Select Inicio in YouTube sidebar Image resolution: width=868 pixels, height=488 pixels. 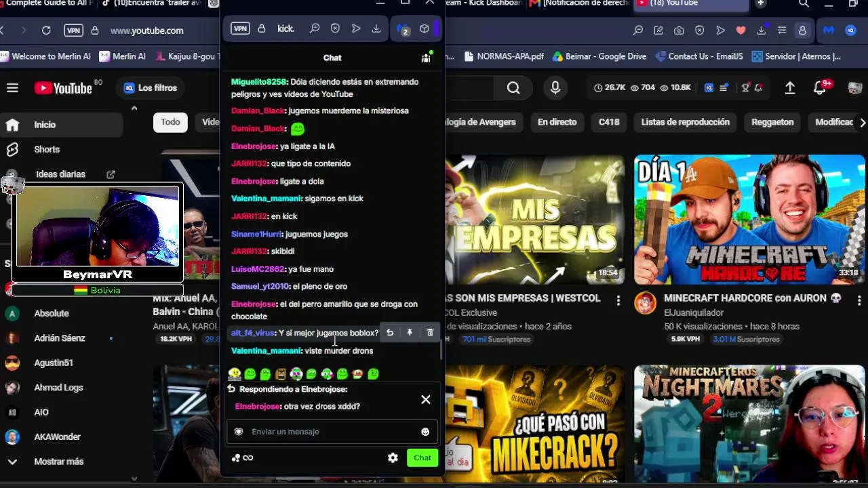coord(61,125)
